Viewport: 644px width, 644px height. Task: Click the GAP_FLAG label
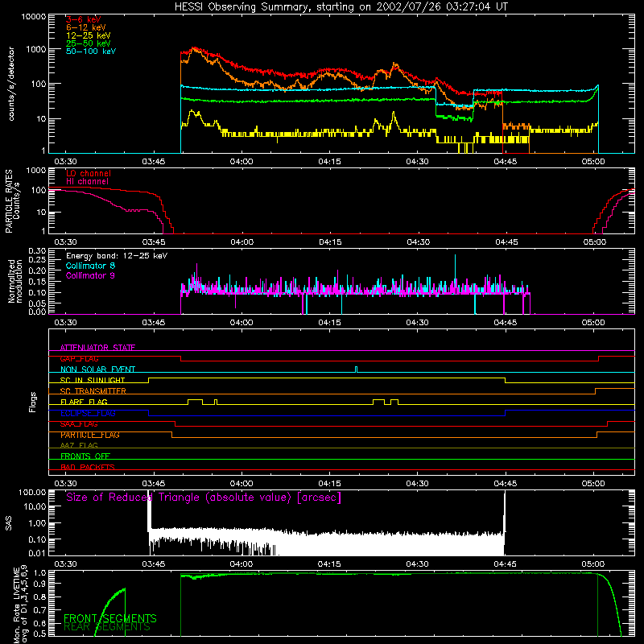[79, 358]
